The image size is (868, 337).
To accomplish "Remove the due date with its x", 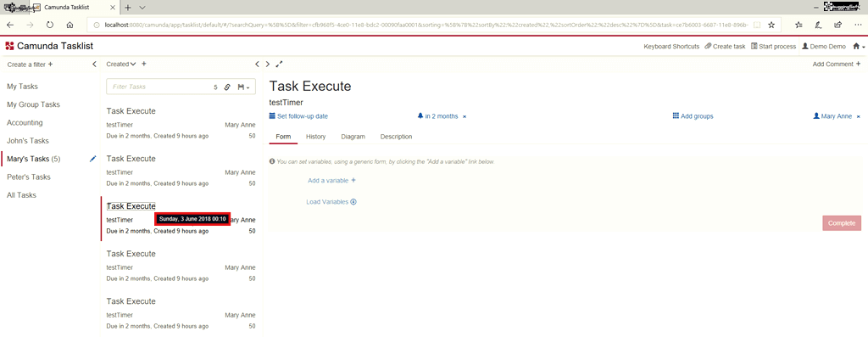I will (x=465, y=116).
